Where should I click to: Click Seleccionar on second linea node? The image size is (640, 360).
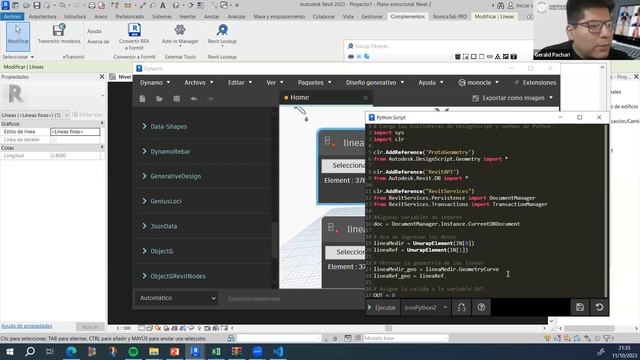click(346, 252)
